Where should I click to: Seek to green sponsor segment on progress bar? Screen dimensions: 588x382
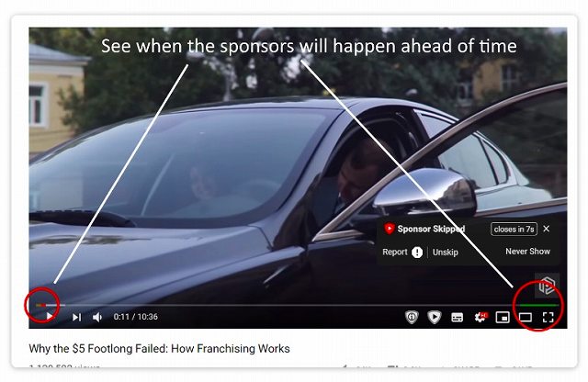point(539,305)
